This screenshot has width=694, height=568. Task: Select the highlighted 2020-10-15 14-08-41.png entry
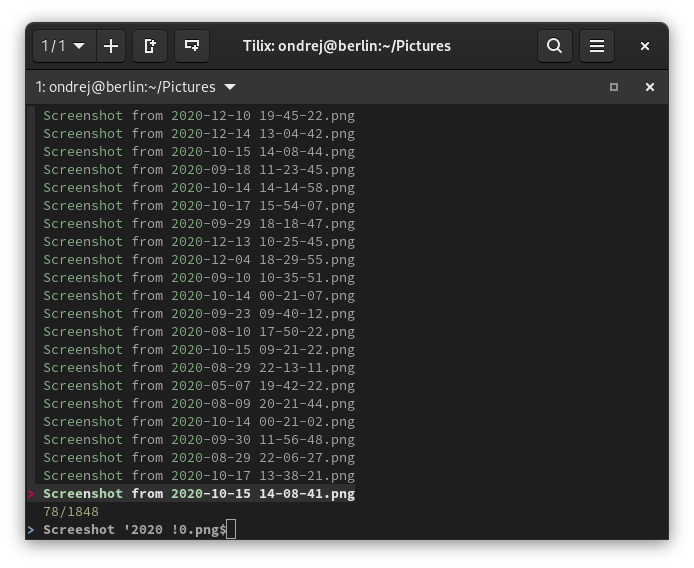tap(198, 493)
